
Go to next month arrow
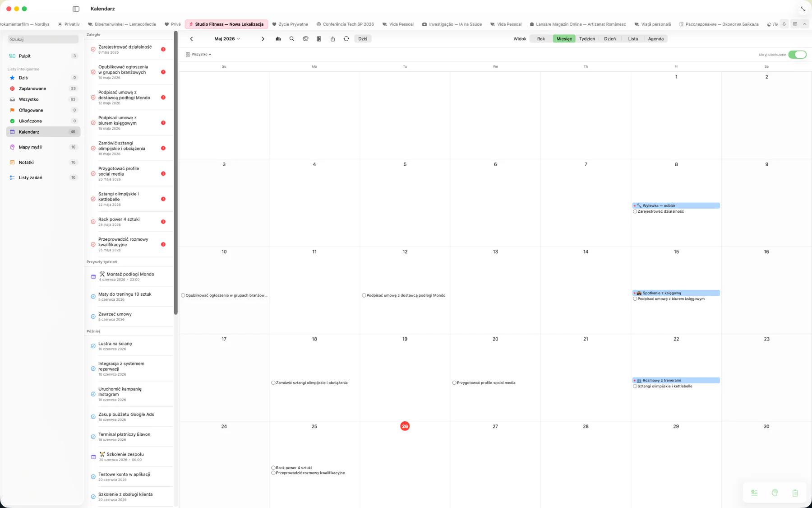[x=263, y=39]
